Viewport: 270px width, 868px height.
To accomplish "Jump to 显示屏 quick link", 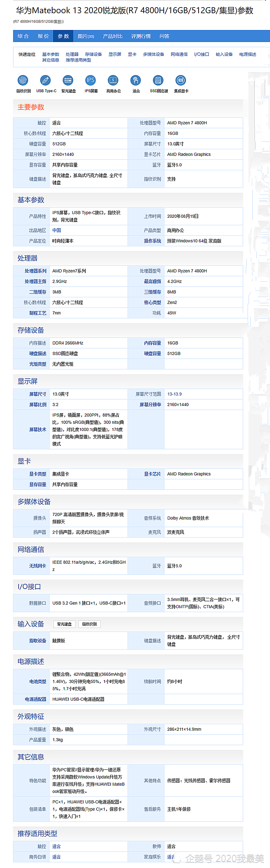I will pos(115,54).
